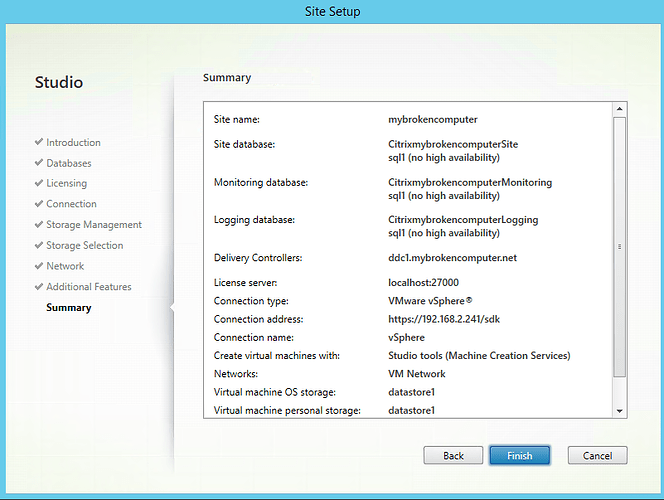Click the Site Setup title bar
This screenshot has width=664, height=500.
click(332, 12)
